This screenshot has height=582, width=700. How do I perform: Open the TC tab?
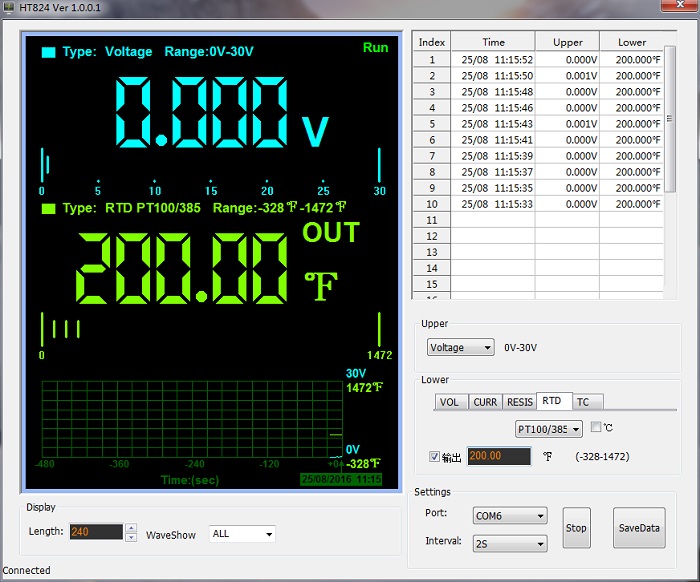point(583,402)
